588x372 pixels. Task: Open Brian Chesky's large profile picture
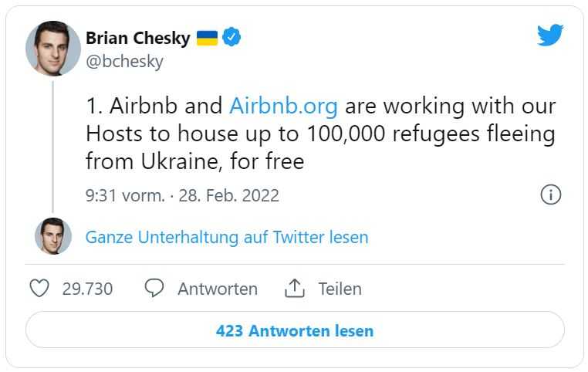pos(53,49)
